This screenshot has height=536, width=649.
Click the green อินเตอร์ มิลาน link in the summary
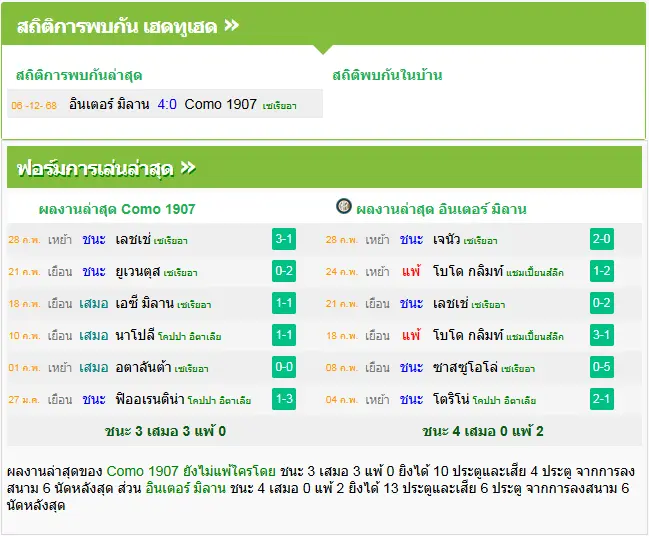point(185,488)
